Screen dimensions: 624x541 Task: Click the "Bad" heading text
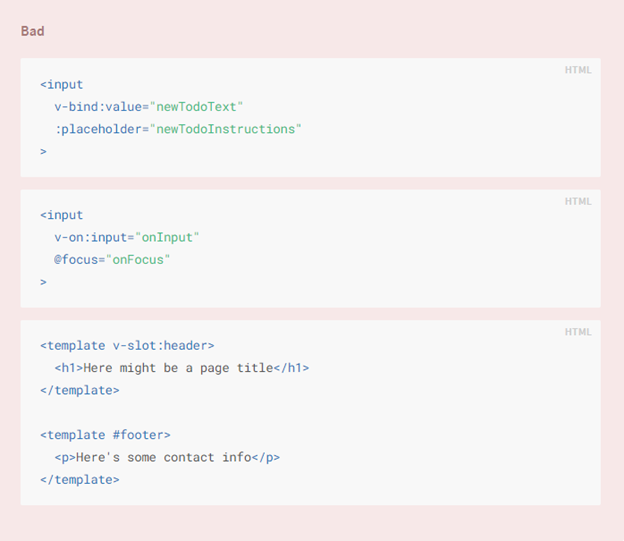33,31
